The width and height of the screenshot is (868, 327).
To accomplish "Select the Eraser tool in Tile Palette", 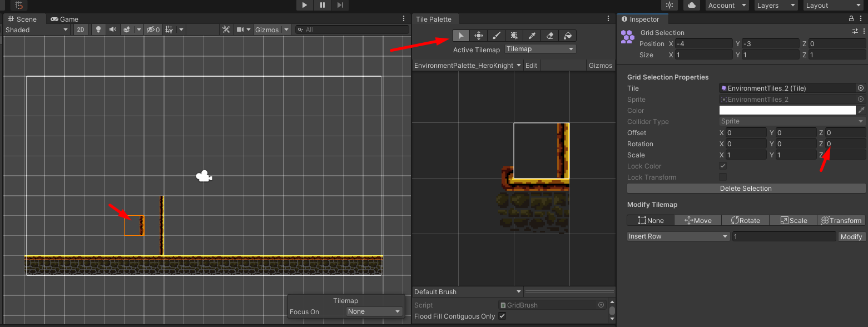I will 549,35.
